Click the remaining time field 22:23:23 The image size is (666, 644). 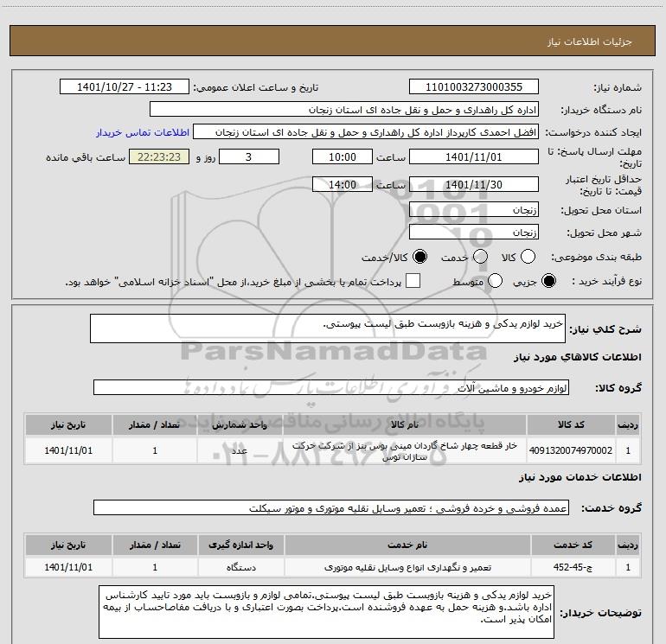[159, 156]
